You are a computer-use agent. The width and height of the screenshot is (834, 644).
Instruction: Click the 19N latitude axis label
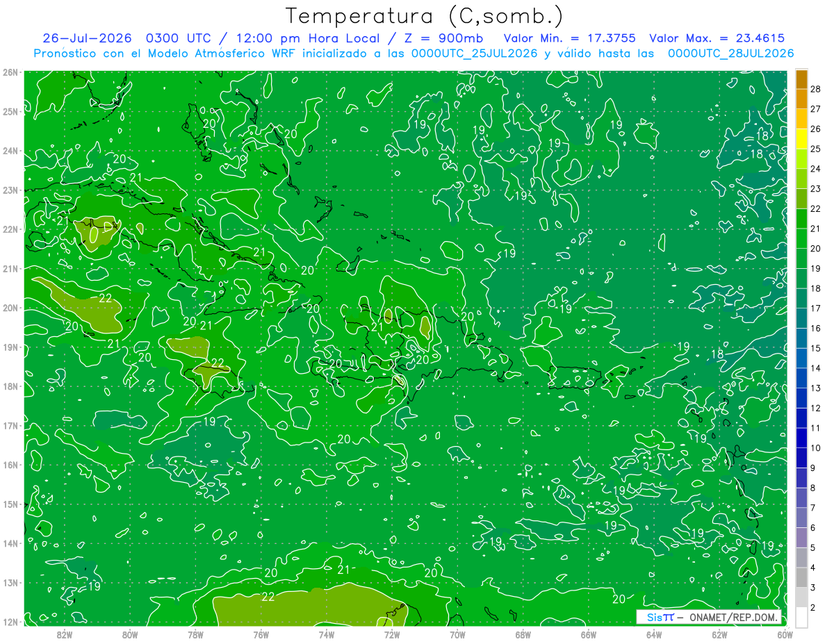(10, 347)
